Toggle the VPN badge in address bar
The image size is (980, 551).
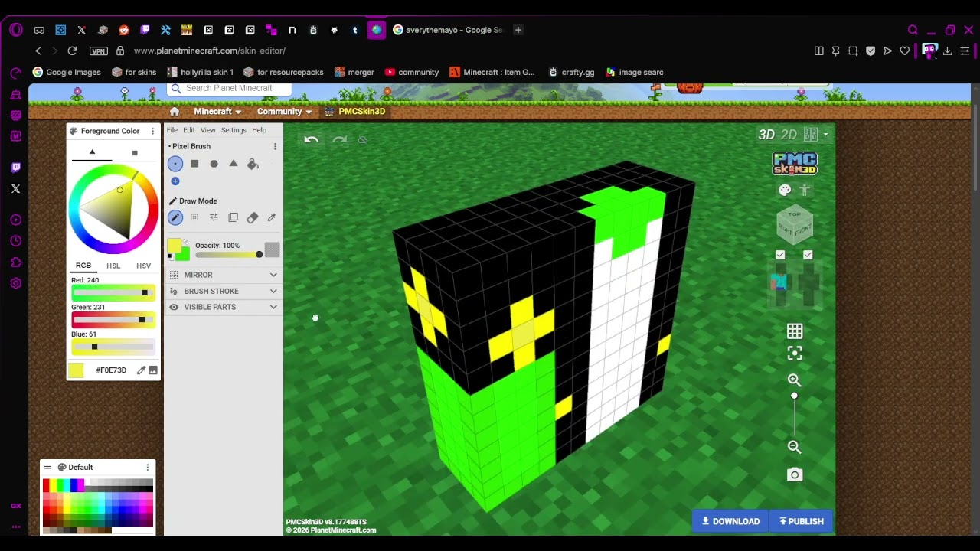(99, 51)
